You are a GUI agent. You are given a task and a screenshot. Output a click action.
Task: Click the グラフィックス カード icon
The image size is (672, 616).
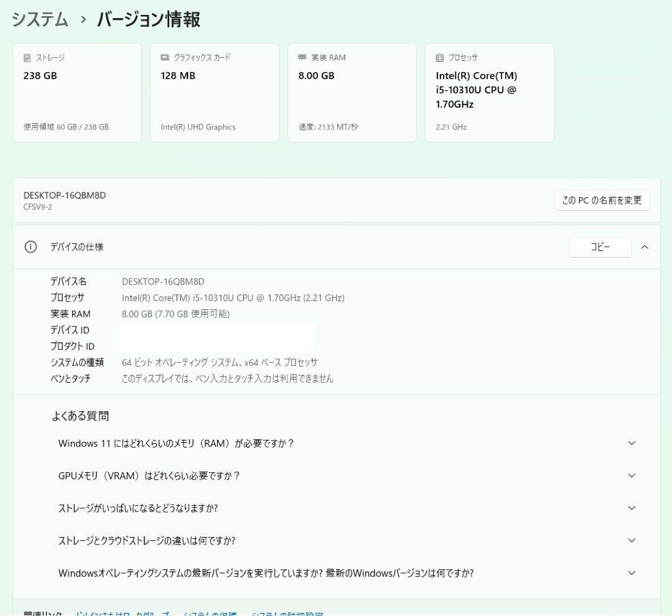(x=164, y=57)
